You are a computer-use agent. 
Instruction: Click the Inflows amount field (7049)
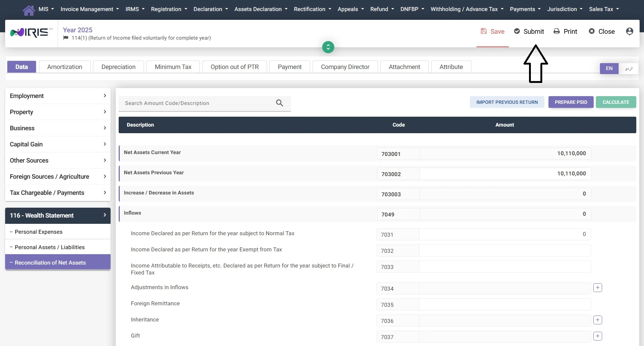pos(505,214)
